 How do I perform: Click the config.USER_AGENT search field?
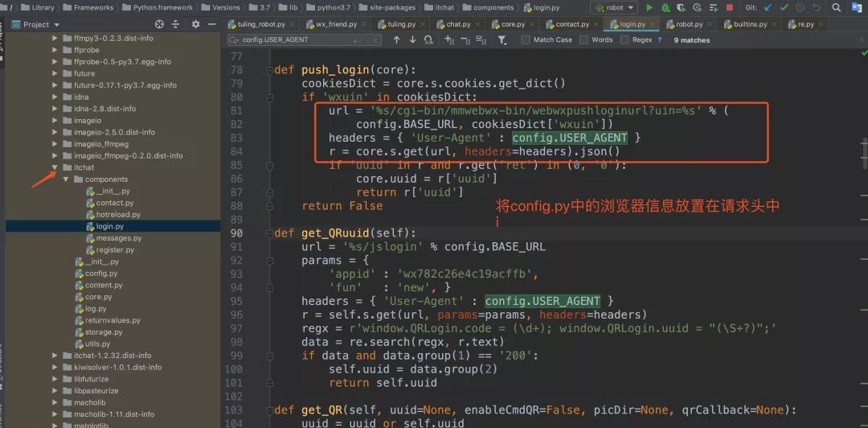304,40
